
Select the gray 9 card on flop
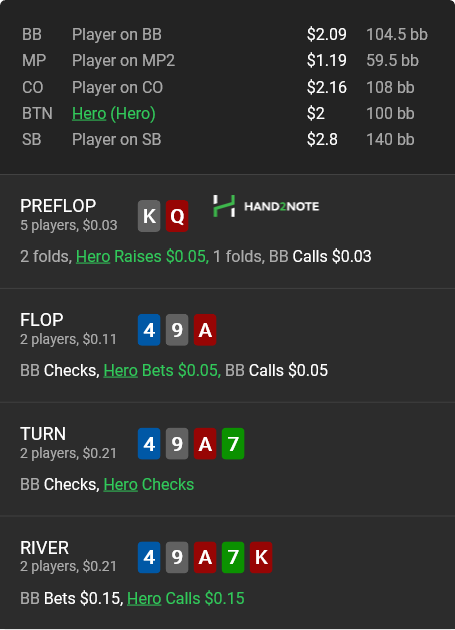coord(177,330)
